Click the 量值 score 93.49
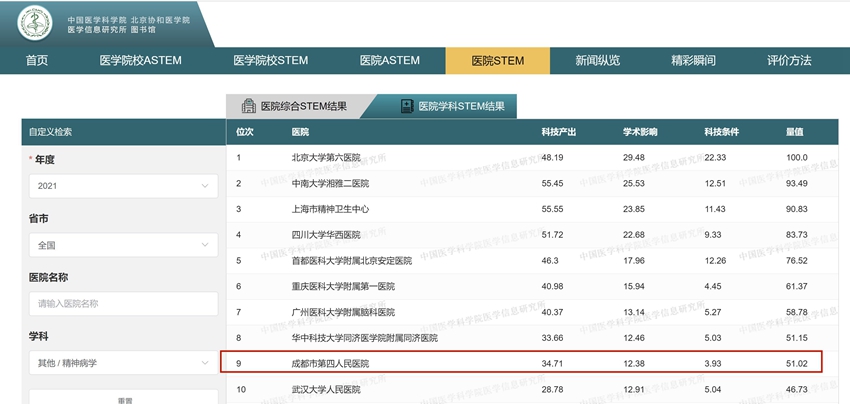This screenshot has height=404, width=850. coord(797,183)
